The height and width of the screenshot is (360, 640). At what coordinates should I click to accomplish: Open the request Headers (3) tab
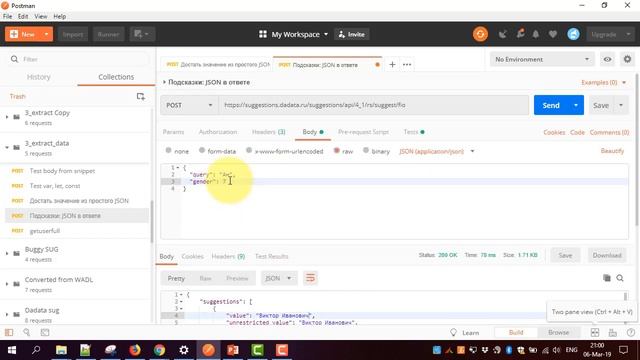tap(269, 132)
